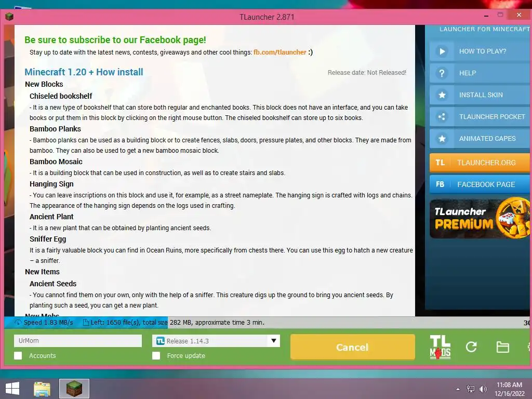Click the TLauncher cube icon in title bar

(x=9, y=16)
